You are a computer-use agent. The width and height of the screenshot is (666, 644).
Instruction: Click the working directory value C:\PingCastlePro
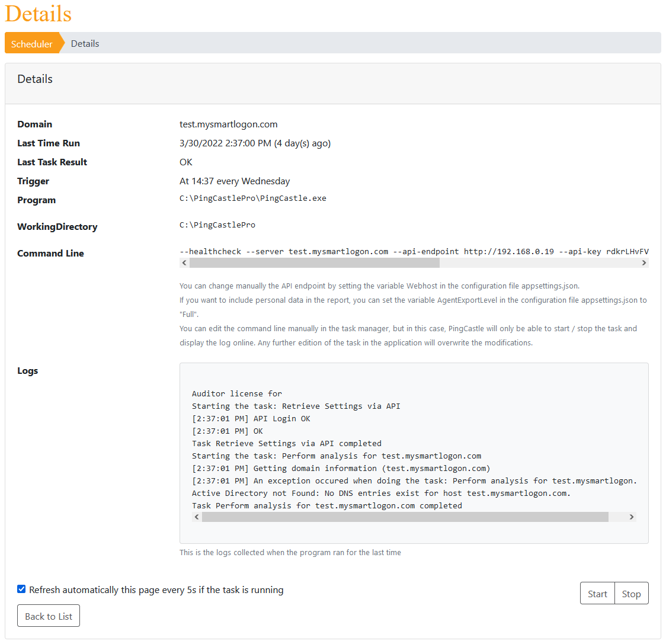(x=217, y=225)
